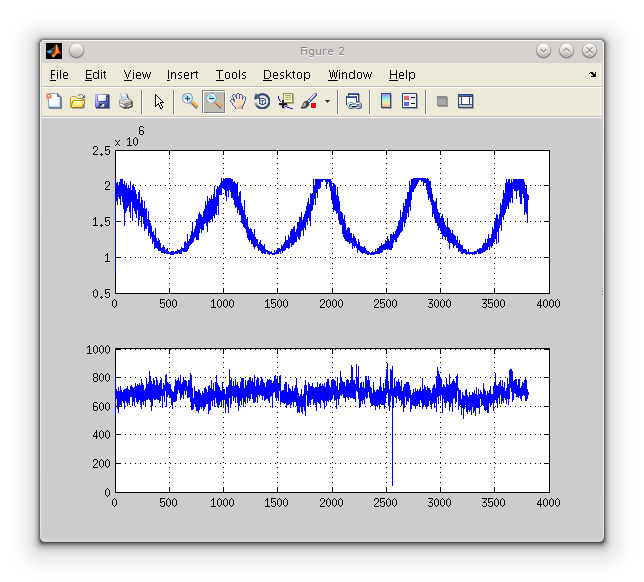This screenshot has height=582, width=644.
Task: Insert a legend using toolbar icon
Action: pyautogui.click(x=409, y=101)
